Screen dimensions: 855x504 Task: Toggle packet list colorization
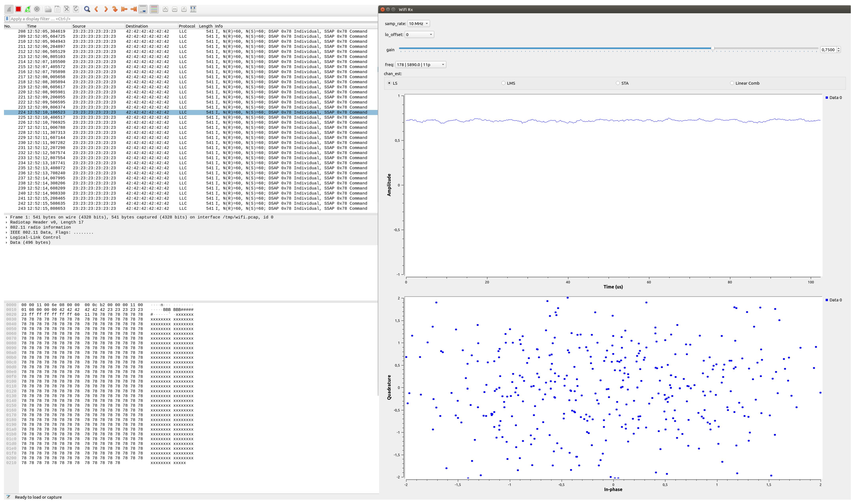click(154, 9)
